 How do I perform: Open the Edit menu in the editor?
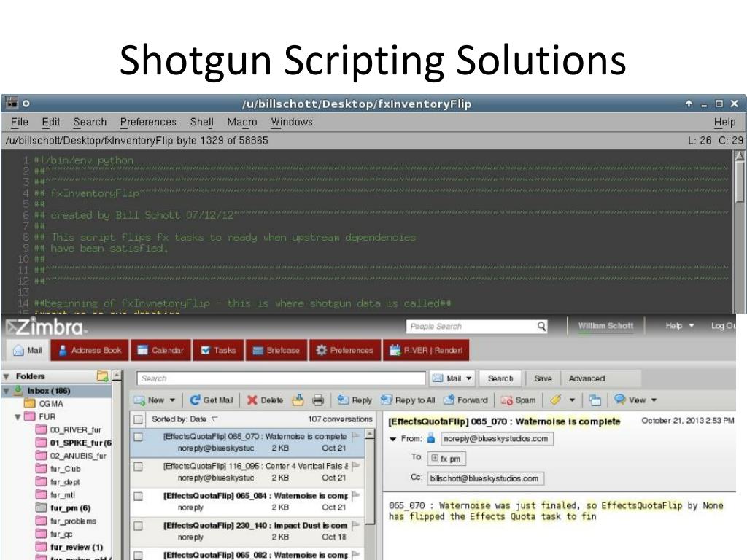[x=50, y=122]
